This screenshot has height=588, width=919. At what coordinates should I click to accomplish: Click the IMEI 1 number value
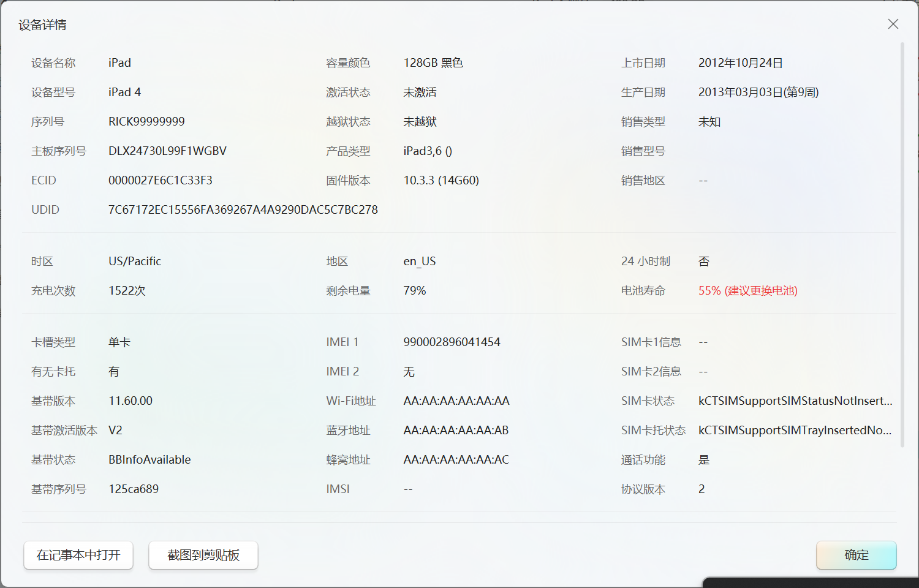pos(452,342)
